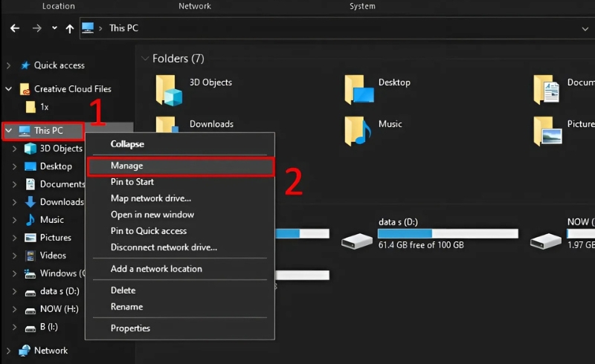Expand the Network tree node
The width and height of the screenshot is (595, 364).
tap(8, 351)
